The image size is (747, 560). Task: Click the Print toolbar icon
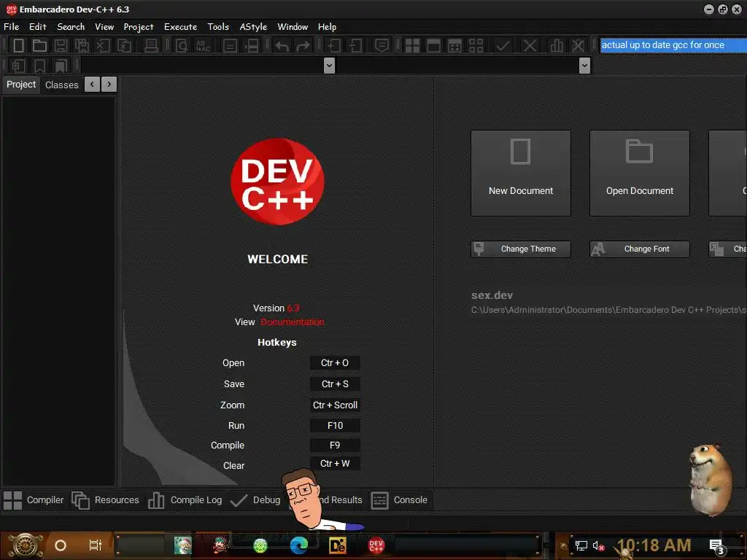pos(151,46)
